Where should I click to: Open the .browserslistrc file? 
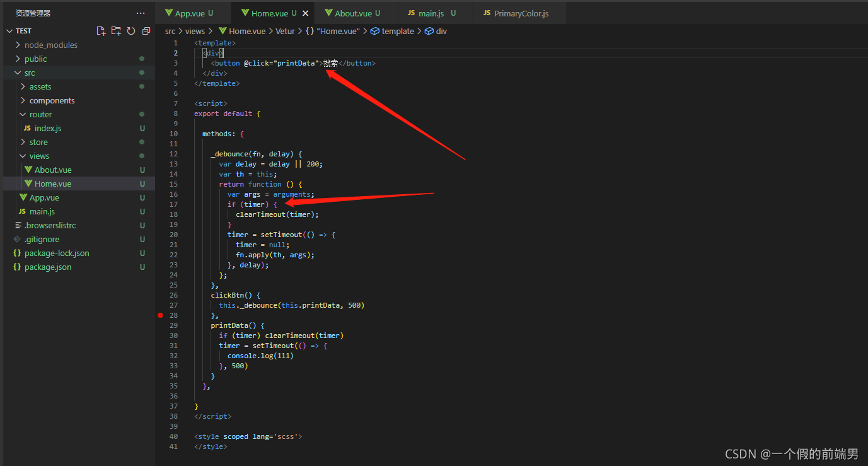[x=50, y=225]
